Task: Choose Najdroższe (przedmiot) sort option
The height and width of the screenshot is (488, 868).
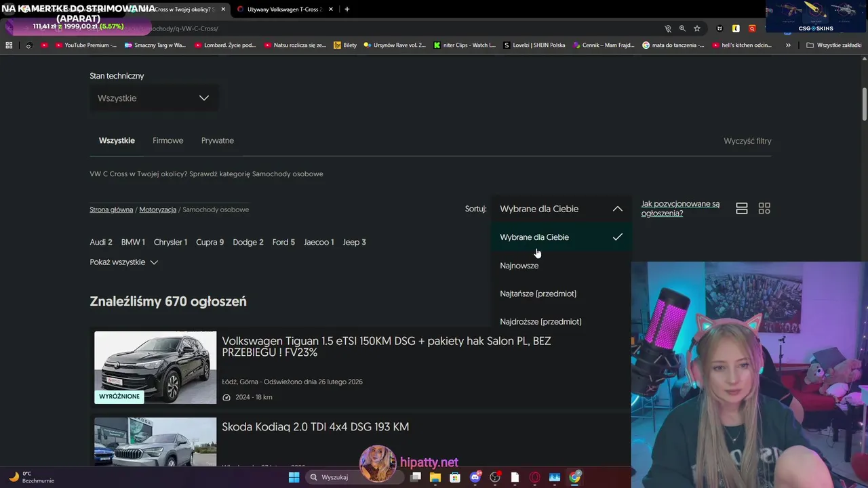Action: 561,321
